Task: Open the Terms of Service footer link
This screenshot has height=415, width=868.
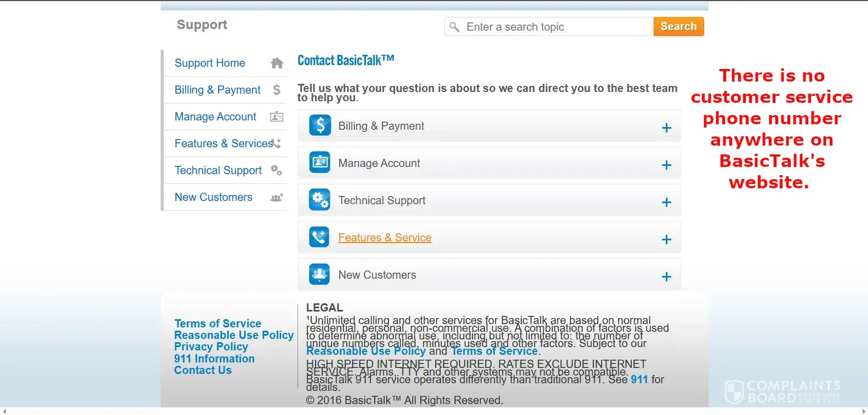Action: tap(218, 324)
